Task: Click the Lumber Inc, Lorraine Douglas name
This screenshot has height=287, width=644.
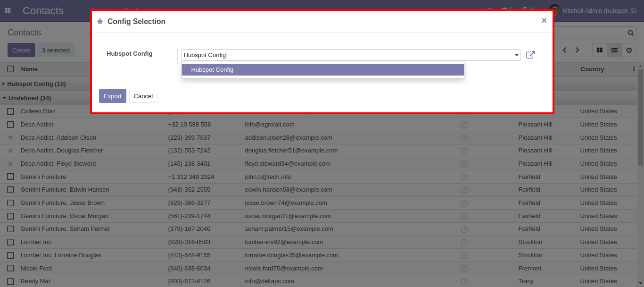Action: 61,255
